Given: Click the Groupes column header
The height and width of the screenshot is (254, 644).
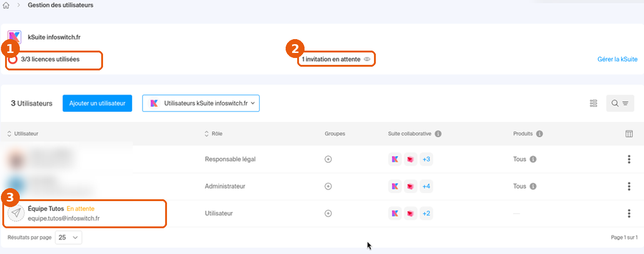Looking at the screenshot, I should coord(335,134).
